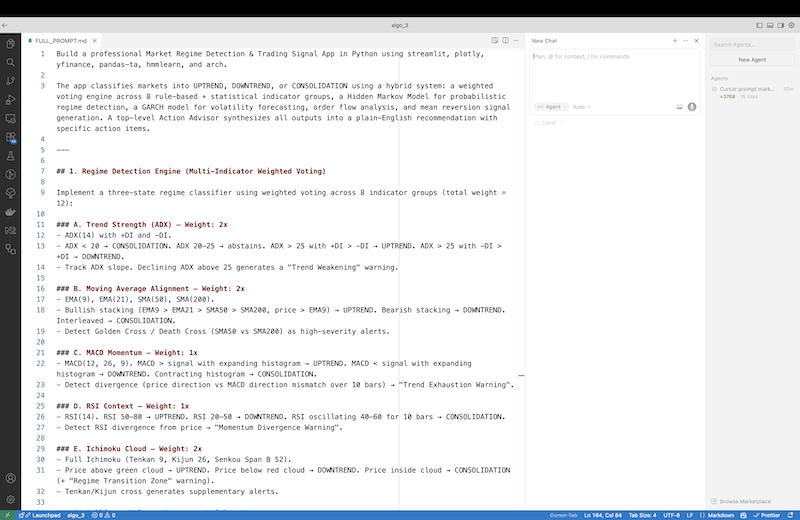The image size is (800, 520).
Task: Open the Explorer view in activity bar
Action: pos(11,44)
